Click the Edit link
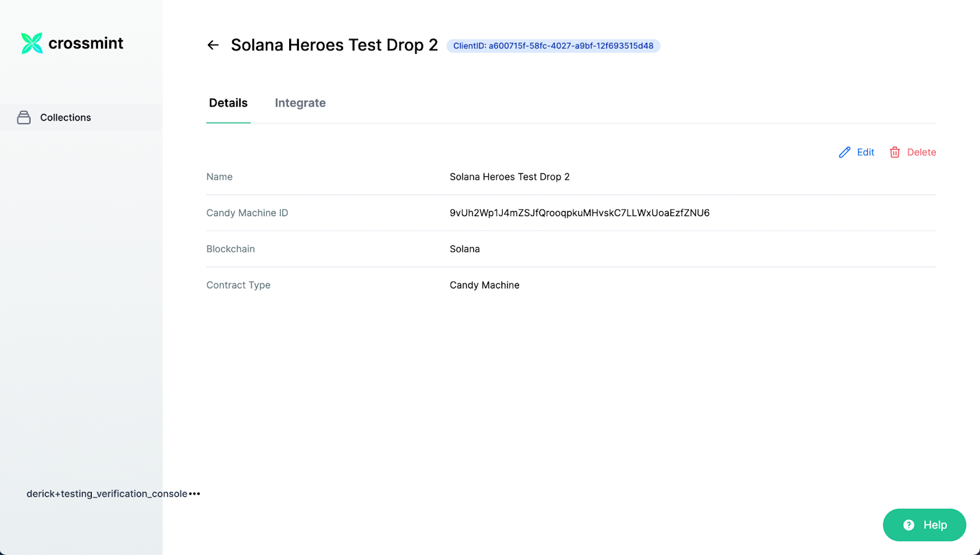The height and width of the screenshot is (555, 980). 865,153
